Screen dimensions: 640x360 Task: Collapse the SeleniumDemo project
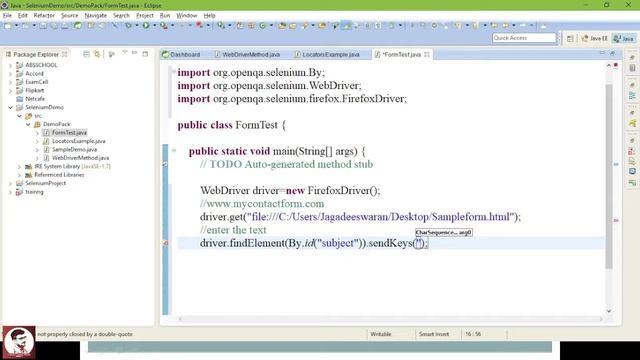tap(11, 107)
